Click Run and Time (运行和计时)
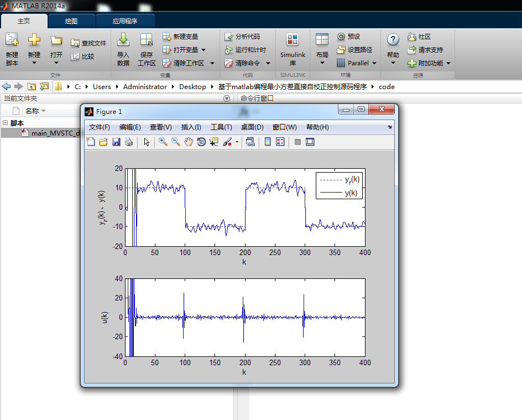Screen dimensions: 522x420 pyautogui.click(x=246, y=50)
